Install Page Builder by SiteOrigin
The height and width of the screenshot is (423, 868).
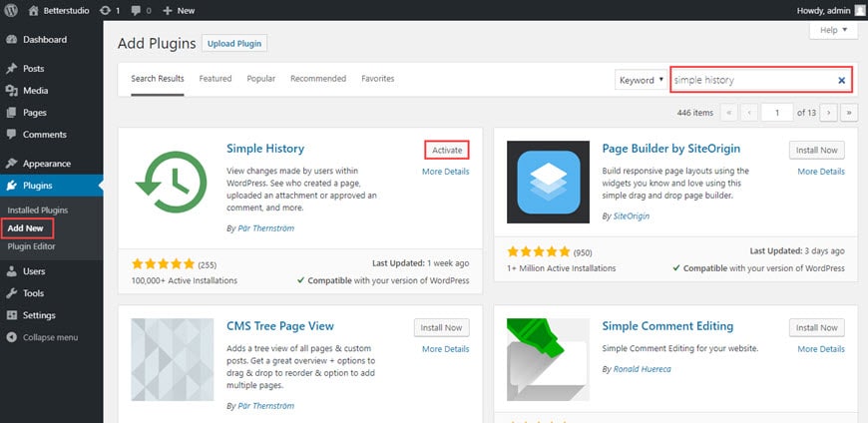[817, 150]
